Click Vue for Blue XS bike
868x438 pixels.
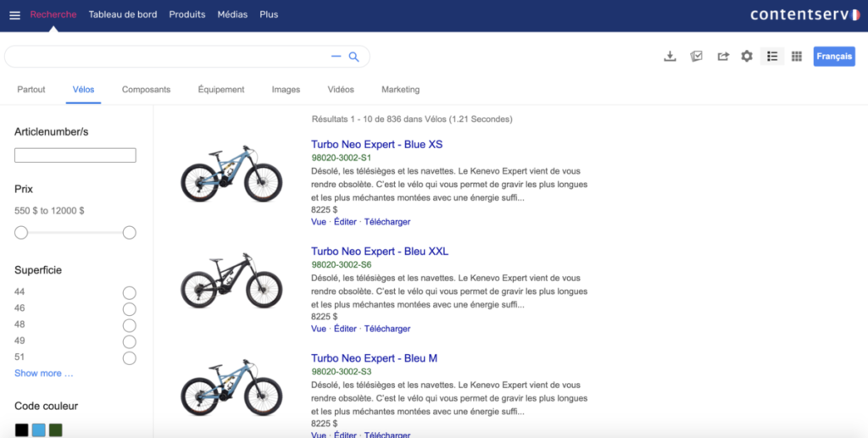pos(319,222)
